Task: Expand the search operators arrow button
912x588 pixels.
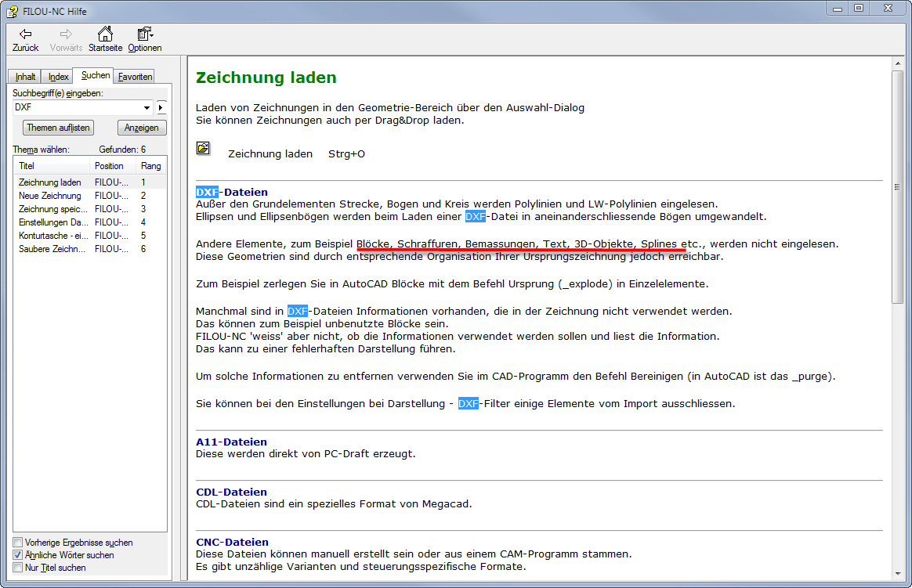Action: tap(161, 107)
